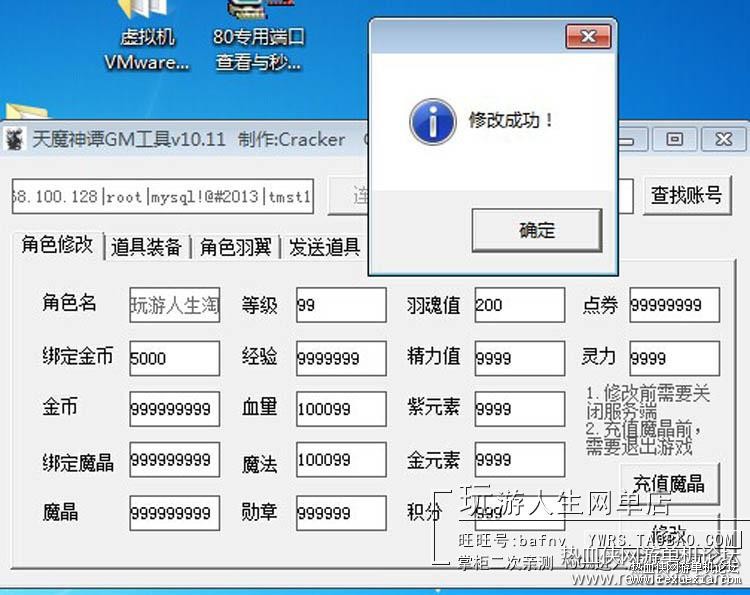The image size is (750, 595).
Task: Click the 天魔神谭GM工具 title bar app icon
Action: click(x=14, y=139)
